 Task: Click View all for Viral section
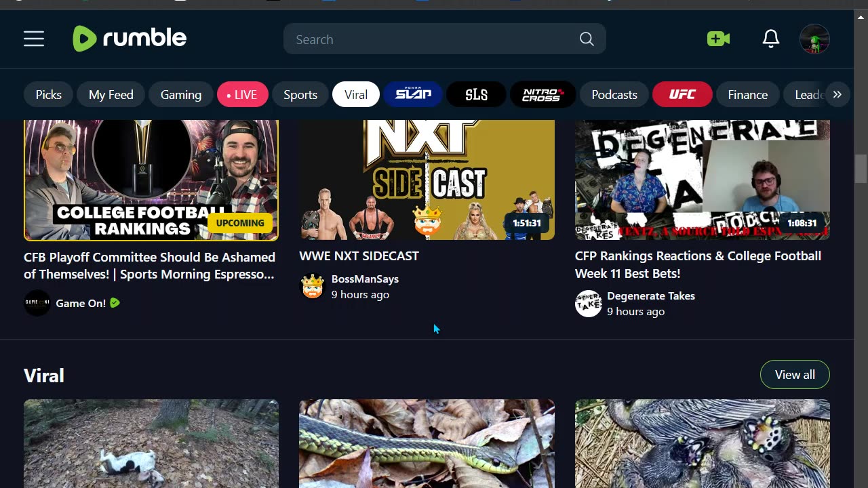coord(795,375)
